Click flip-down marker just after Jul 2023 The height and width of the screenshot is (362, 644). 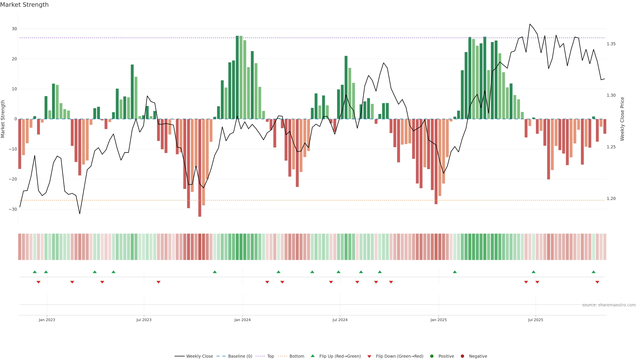tap(158, 282)
